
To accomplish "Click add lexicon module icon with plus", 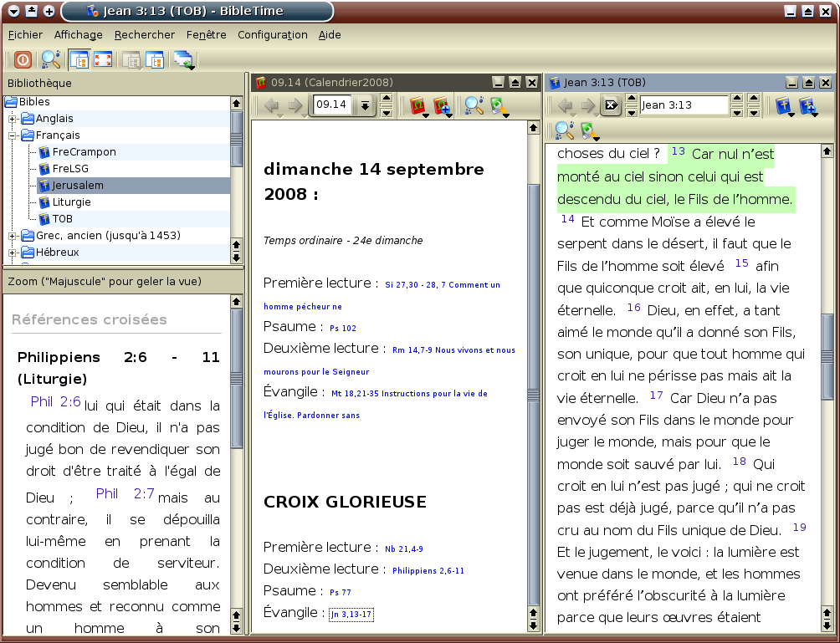I will pos(442,105).
